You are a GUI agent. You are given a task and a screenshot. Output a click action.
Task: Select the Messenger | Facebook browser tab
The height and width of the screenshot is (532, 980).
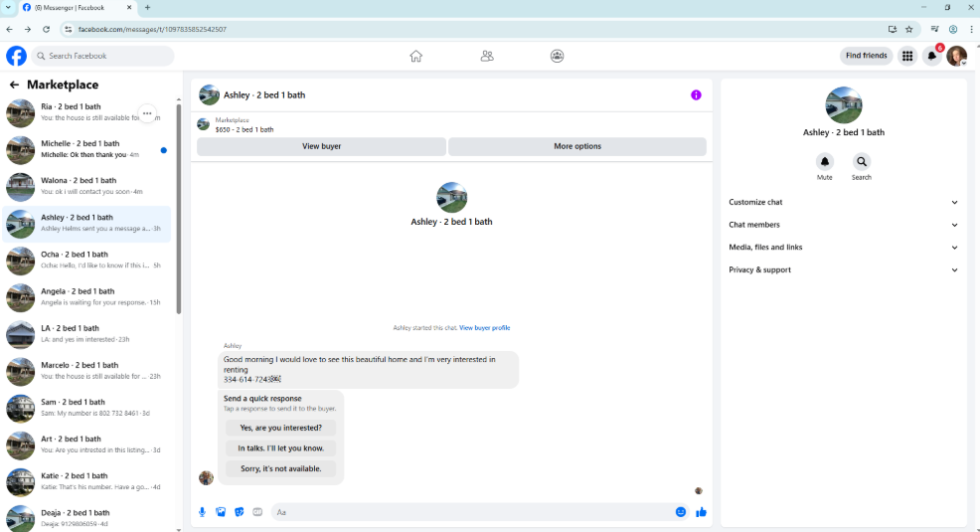click(x=77, y=8)
